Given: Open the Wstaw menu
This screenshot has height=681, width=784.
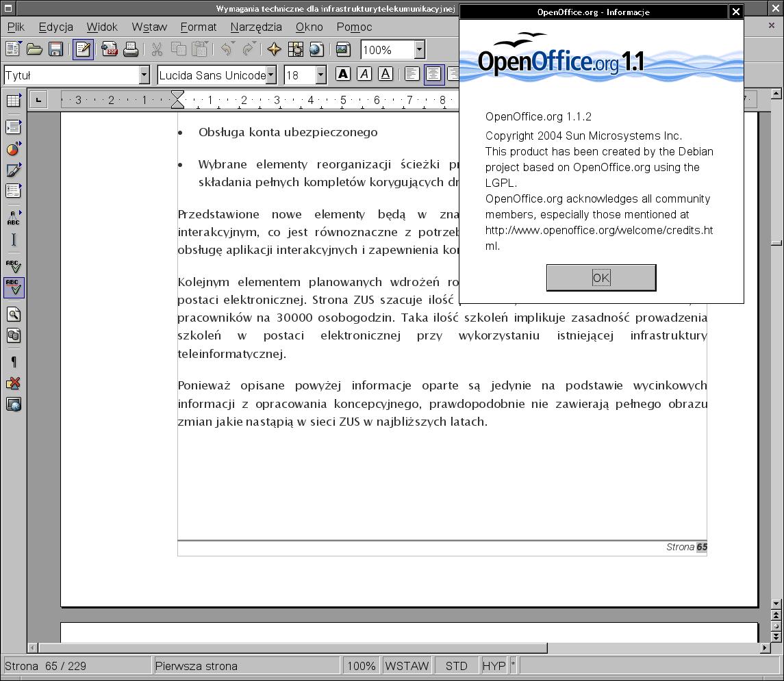Looking at the screenshot, I should click(x=149, y=27).
